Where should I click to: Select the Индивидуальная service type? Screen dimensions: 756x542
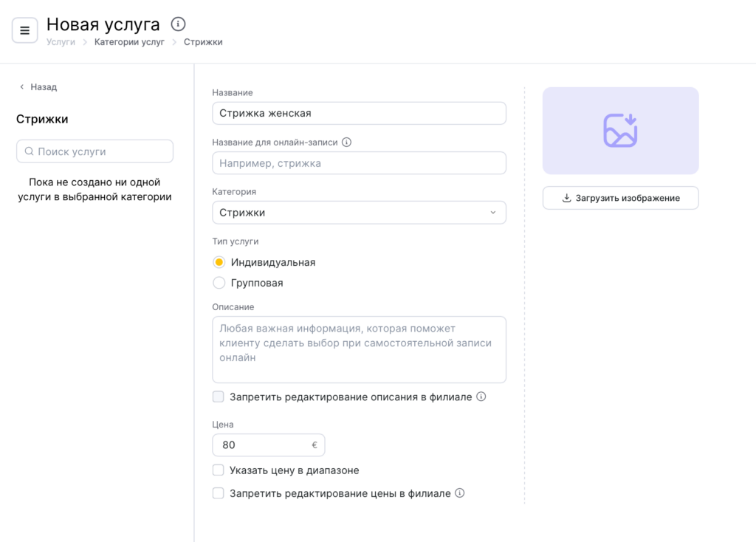[x=219, y=262]
